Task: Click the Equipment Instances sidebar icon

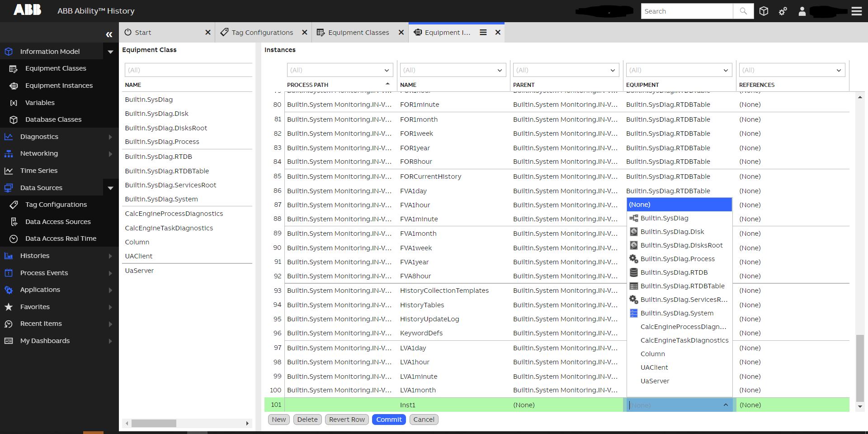Action: click(14, 86)
